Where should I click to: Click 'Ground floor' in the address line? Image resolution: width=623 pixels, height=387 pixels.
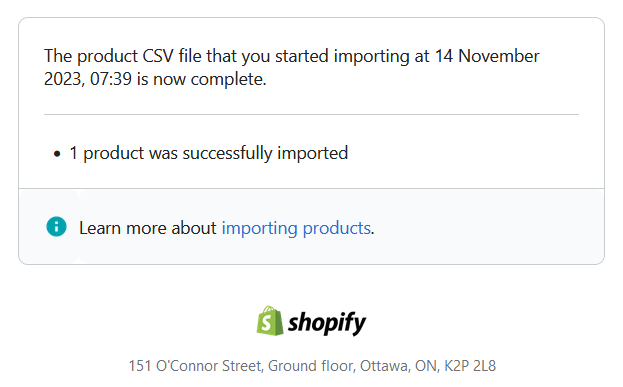[x=311, y=366]
